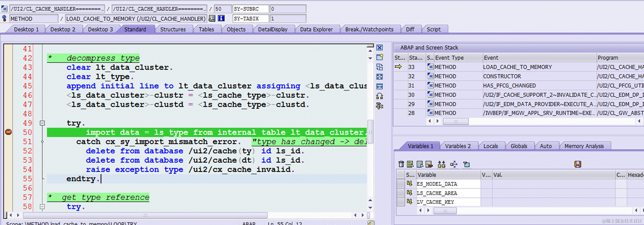Click the method icon in stack row 32
Viewport: 644px width, 225px height.
point(430,76)
